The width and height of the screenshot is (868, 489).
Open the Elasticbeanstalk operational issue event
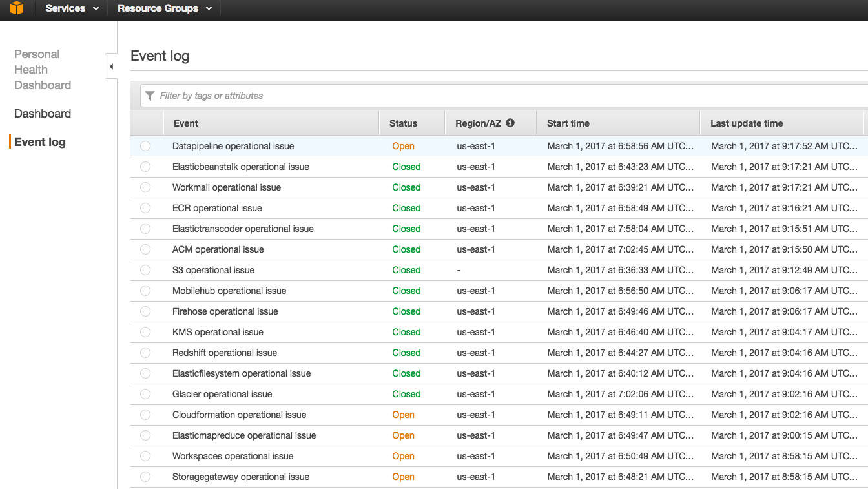click(x=241, y=167)
